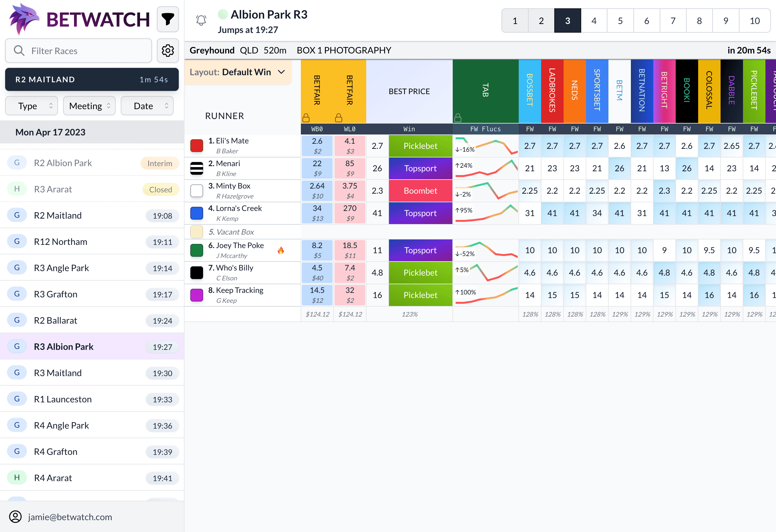Screen dimensions: 776x532
Task: Click the G badge for R2 Maitland
Action: point(17,215)
